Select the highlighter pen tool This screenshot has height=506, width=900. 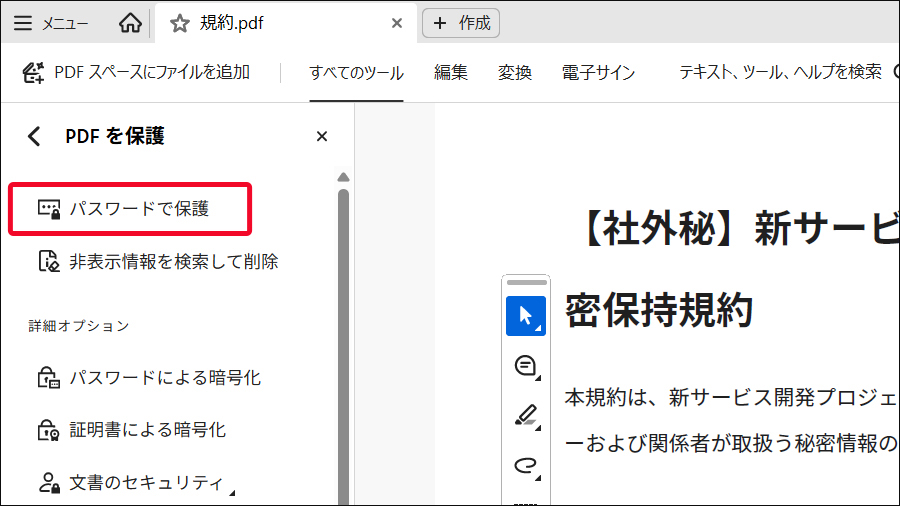pos(526,416)
